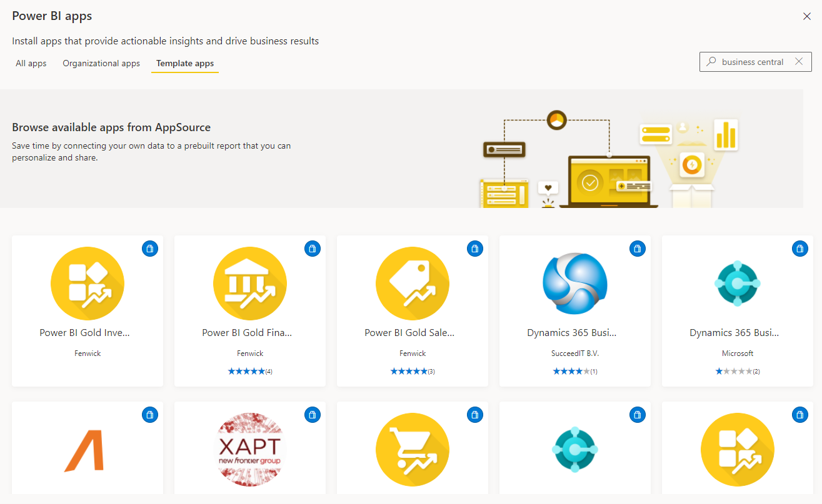Screen dimensions: 822x504
Task: Open the Power BI Gold Sales tag icon
Action: [413, 284]
